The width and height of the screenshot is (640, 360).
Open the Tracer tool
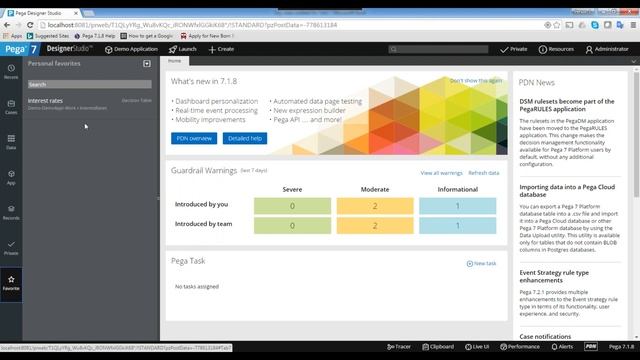click(x=399, y=347)
